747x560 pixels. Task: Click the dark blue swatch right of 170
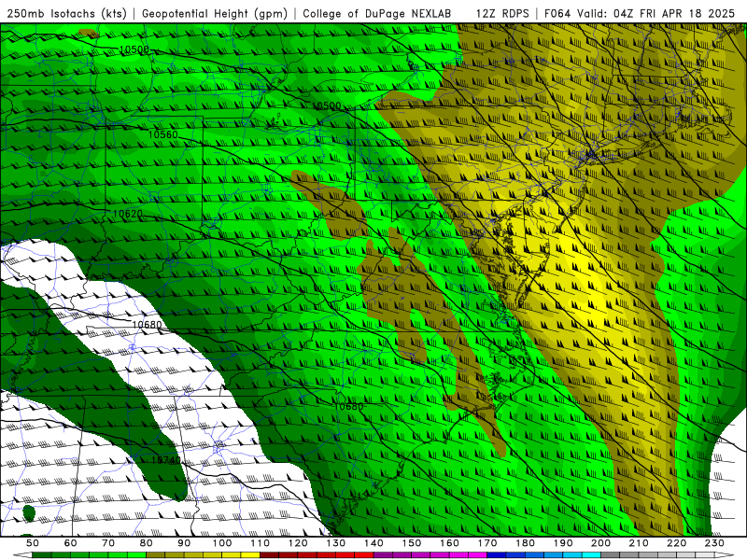pyautogui.click(x=497, y=555)
